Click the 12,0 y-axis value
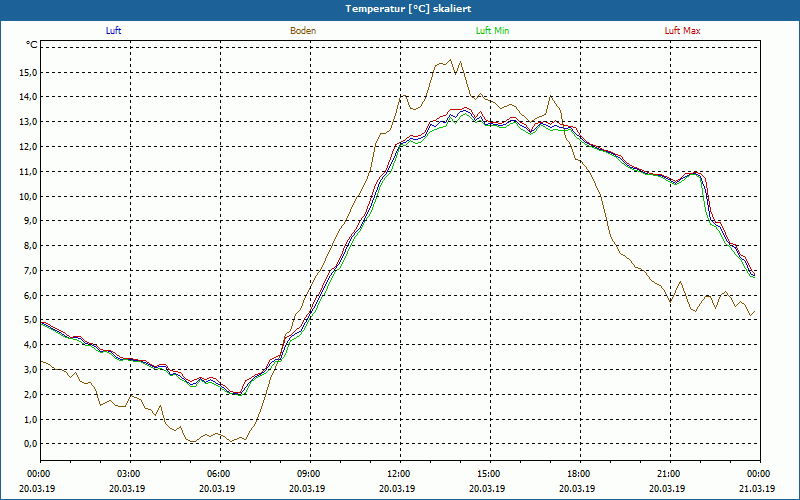Screen dimensions: 800x500 [x=28, y=147]
